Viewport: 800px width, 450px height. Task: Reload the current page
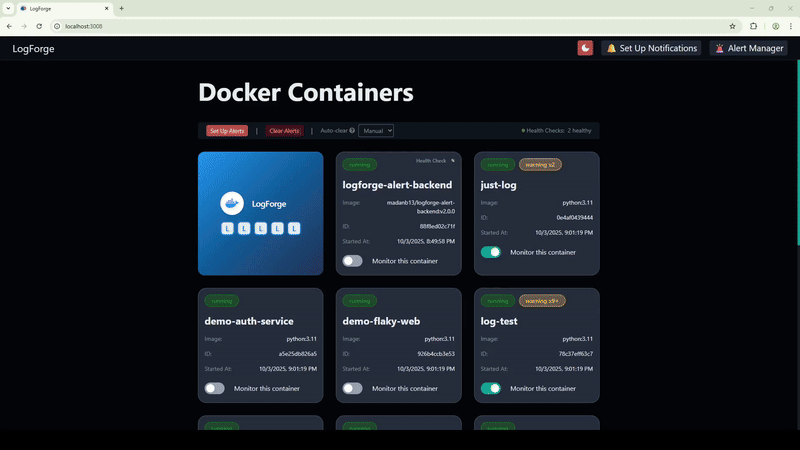click(x=39, y=26)
